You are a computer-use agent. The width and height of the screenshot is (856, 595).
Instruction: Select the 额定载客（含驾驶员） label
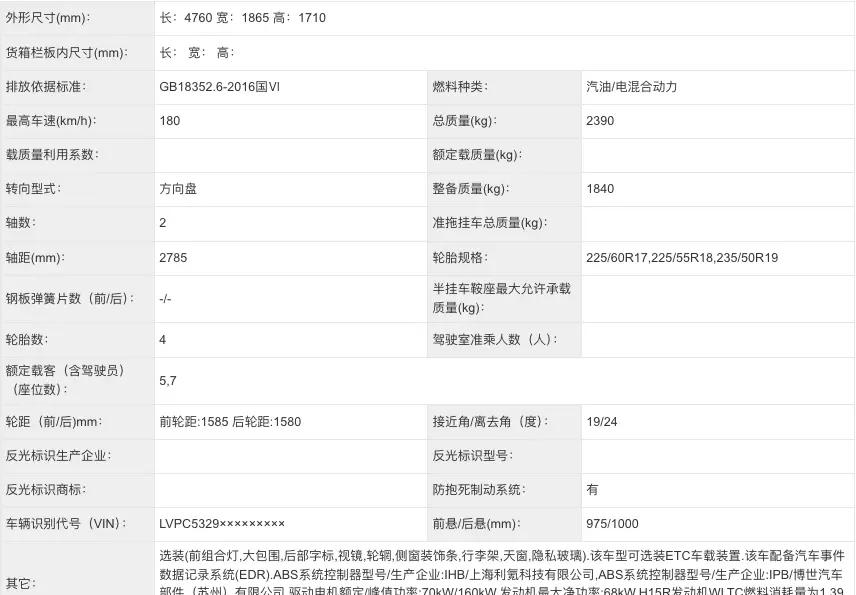pos(64,380)
